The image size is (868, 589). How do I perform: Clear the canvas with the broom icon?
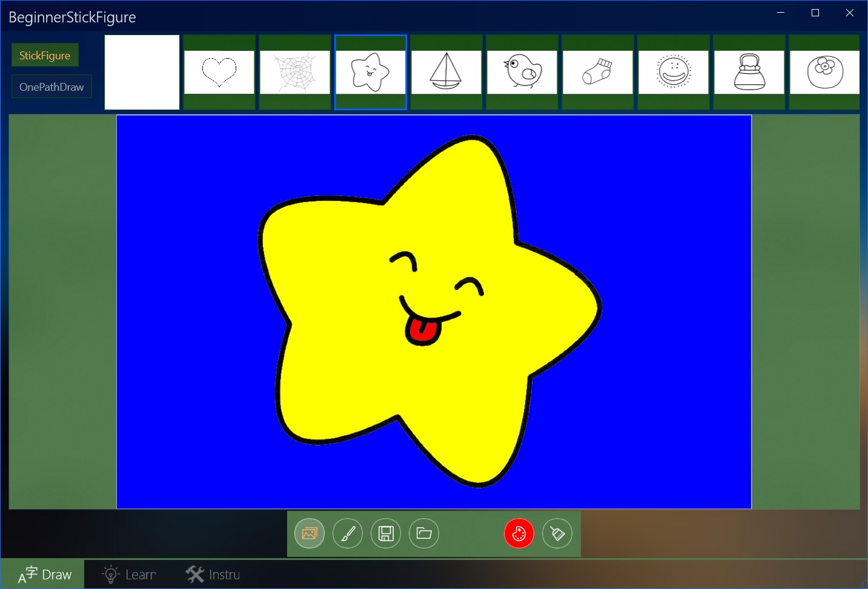click(557, 533)
